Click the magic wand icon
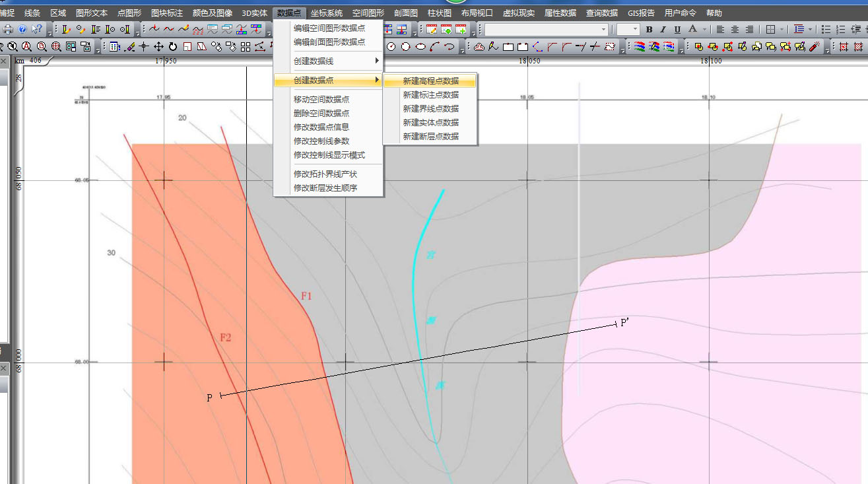The image size is (868, 484). click(815, 47)
